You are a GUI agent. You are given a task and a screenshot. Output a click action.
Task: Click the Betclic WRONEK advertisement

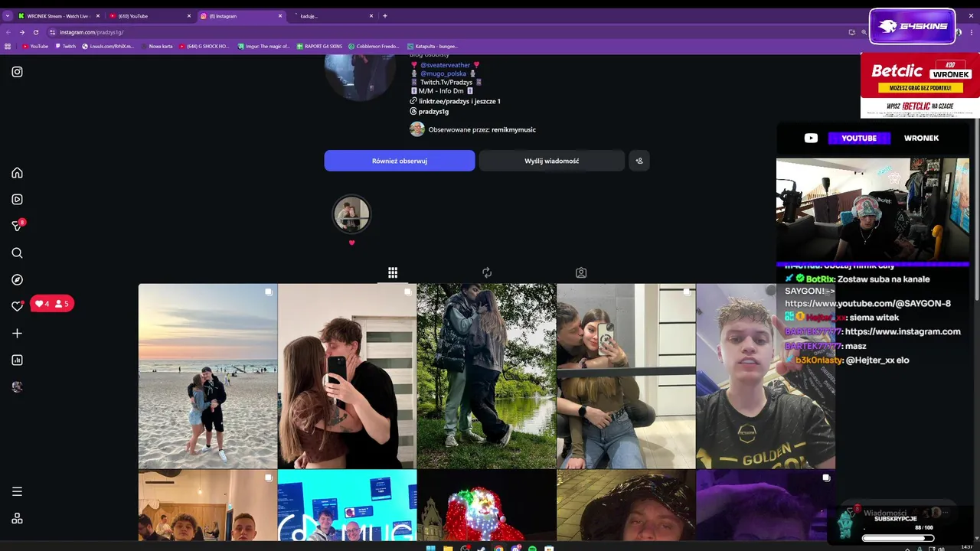click(920, 85)
